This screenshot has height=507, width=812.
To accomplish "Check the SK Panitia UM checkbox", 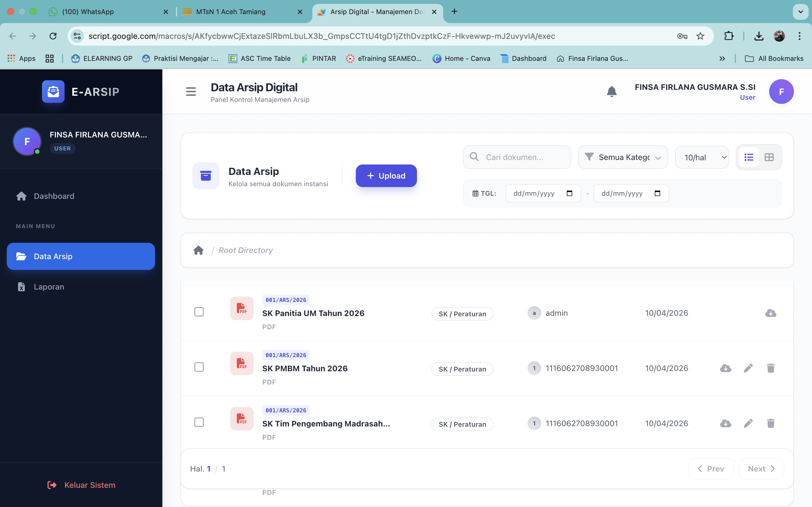I will click(199, 312).
